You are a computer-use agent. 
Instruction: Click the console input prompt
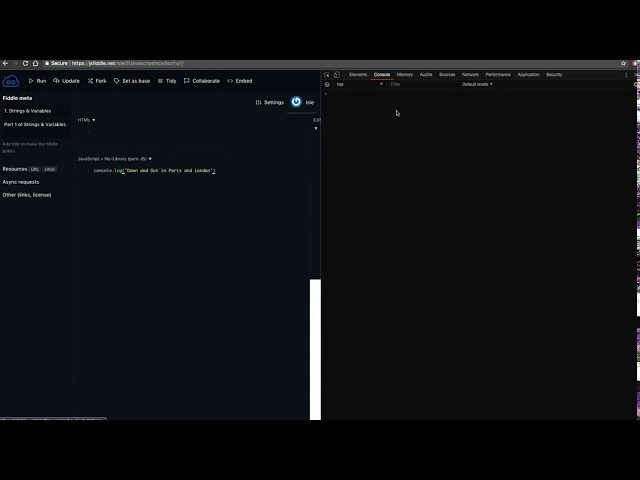[x=478, y=94]
